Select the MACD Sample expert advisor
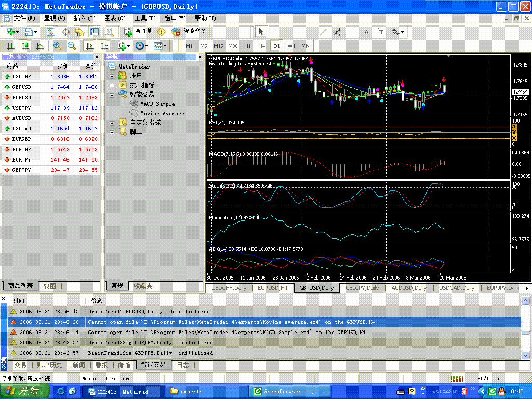 (157, 104)
